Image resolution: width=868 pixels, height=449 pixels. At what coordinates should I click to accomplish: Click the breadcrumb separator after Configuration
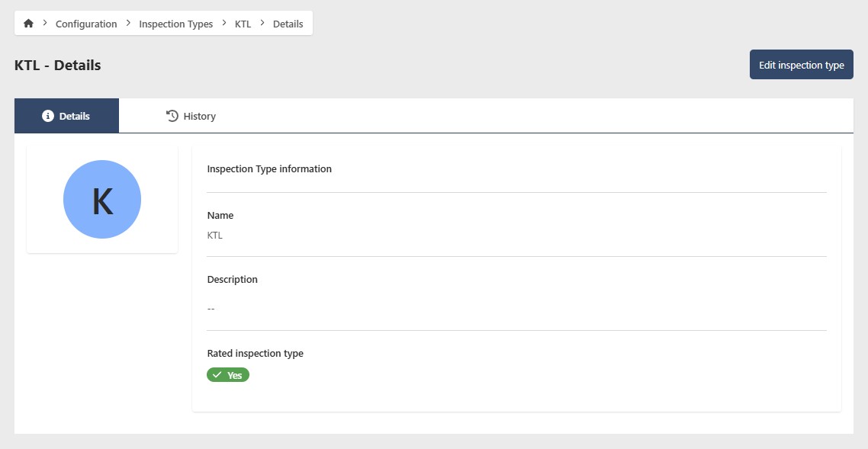point(127,23)
